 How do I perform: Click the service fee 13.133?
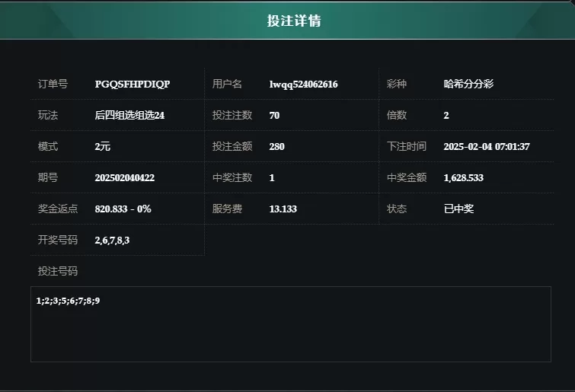283,209
